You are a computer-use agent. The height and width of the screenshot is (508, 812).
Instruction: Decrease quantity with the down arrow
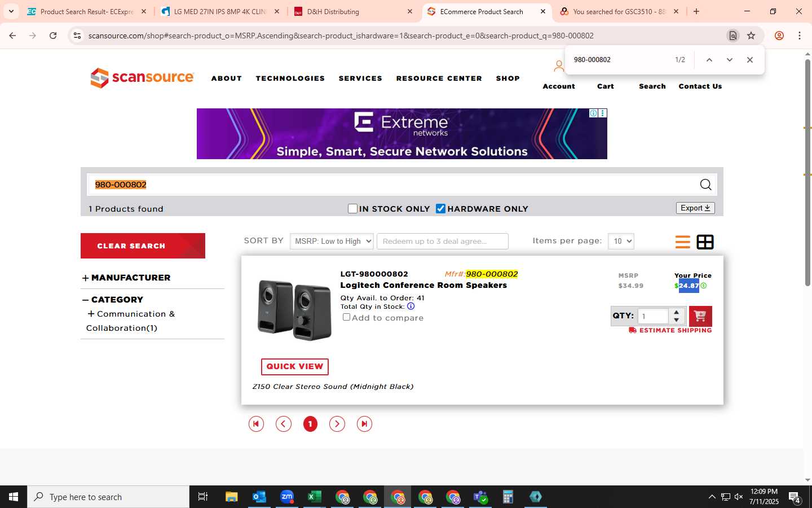[x=676, y=320]
